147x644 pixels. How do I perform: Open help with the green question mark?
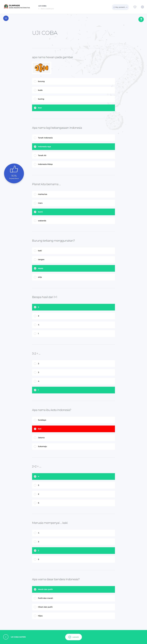141,19
